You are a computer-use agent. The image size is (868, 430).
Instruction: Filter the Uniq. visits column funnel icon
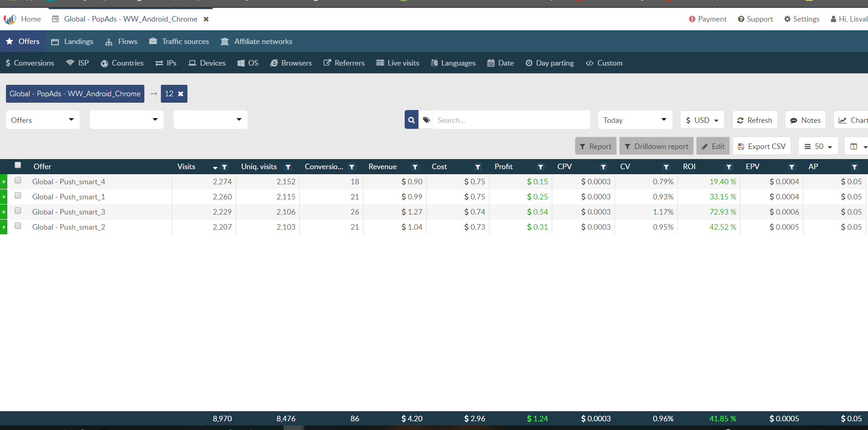pyautogui.click(x=288, y=167)
